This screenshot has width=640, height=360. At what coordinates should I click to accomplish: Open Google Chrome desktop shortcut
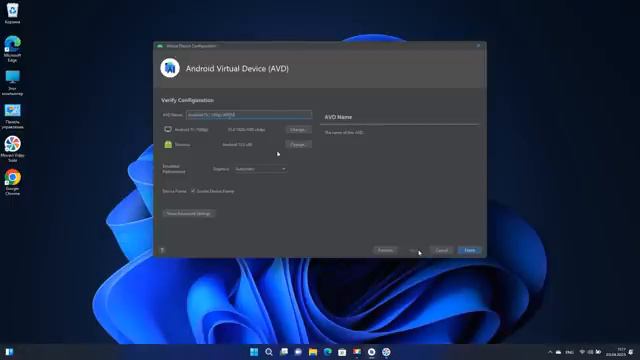pos(12,182)
